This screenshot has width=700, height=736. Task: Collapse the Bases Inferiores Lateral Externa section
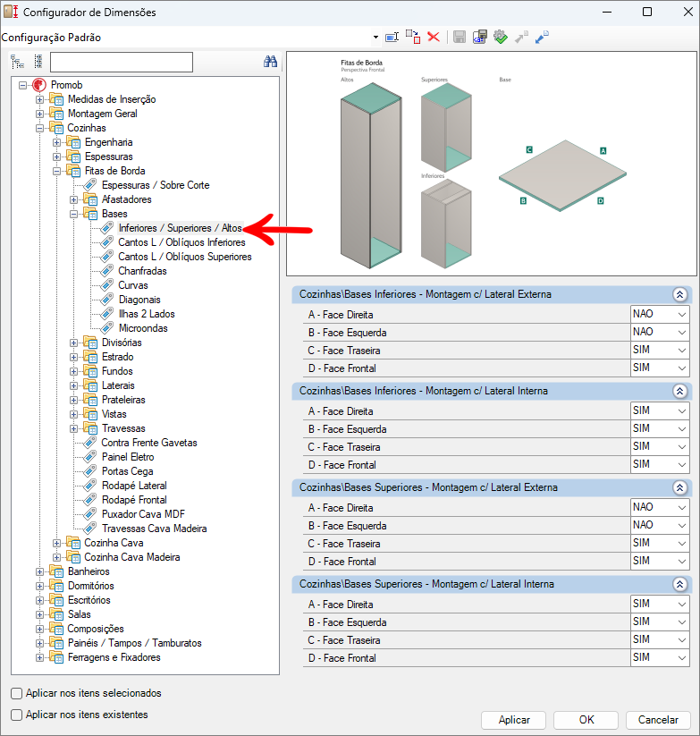tap(679, 294)
